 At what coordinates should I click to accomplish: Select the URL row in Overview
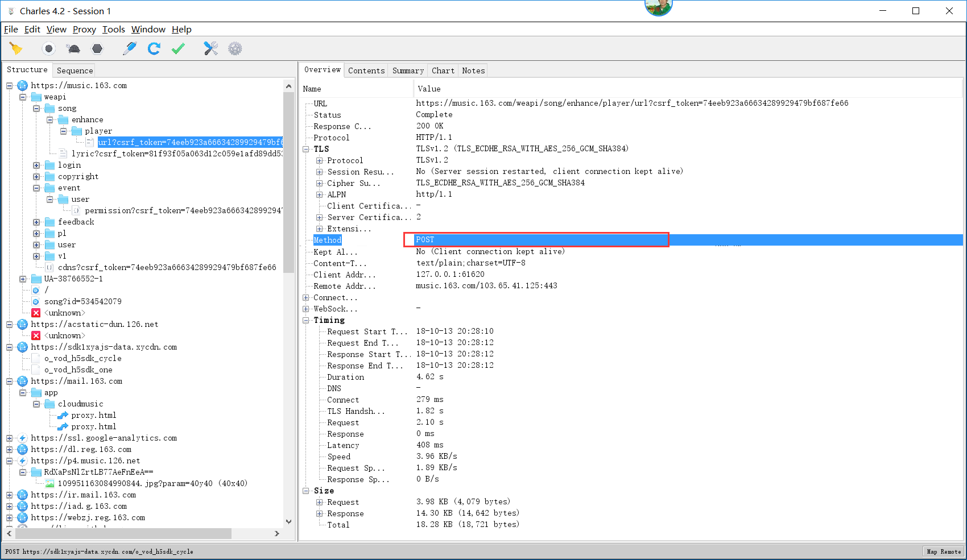pyautogui.click(x=631, y=103)
